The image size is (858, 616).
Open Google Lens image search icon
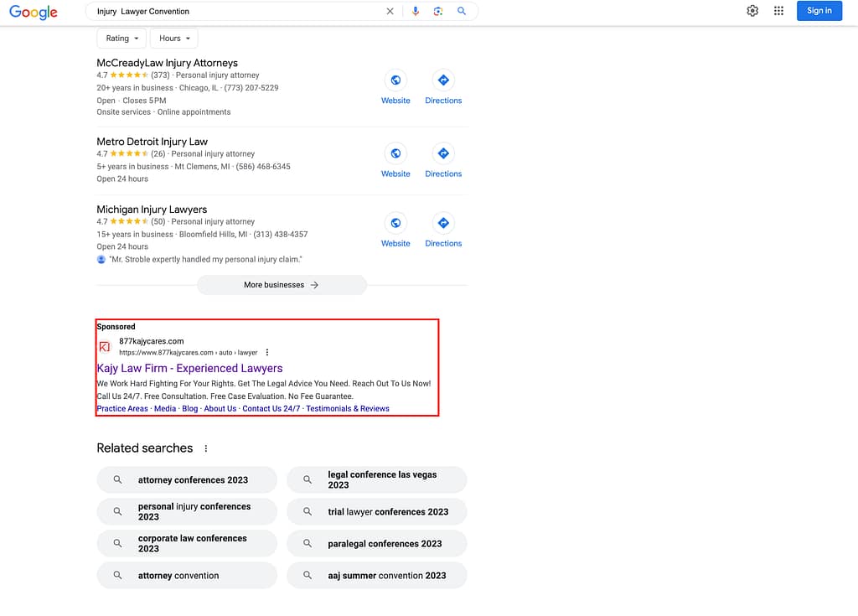437,11
